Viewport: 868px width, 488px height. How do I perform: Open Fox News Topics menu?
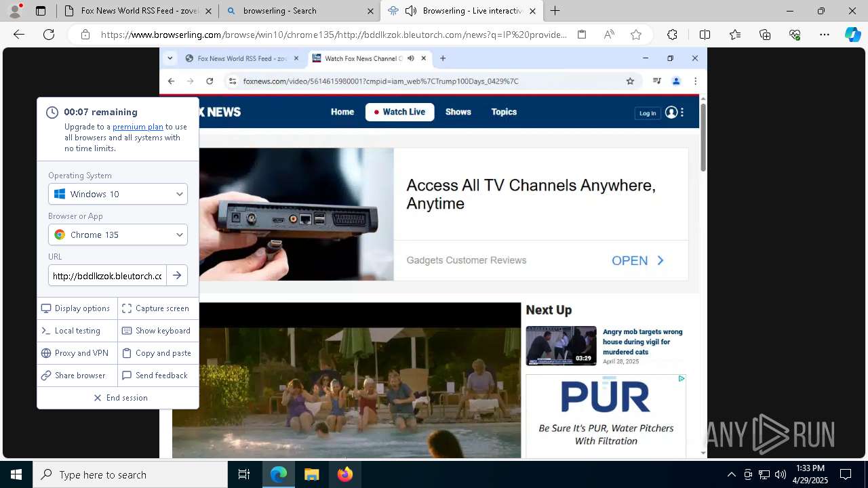click(504, 112)
